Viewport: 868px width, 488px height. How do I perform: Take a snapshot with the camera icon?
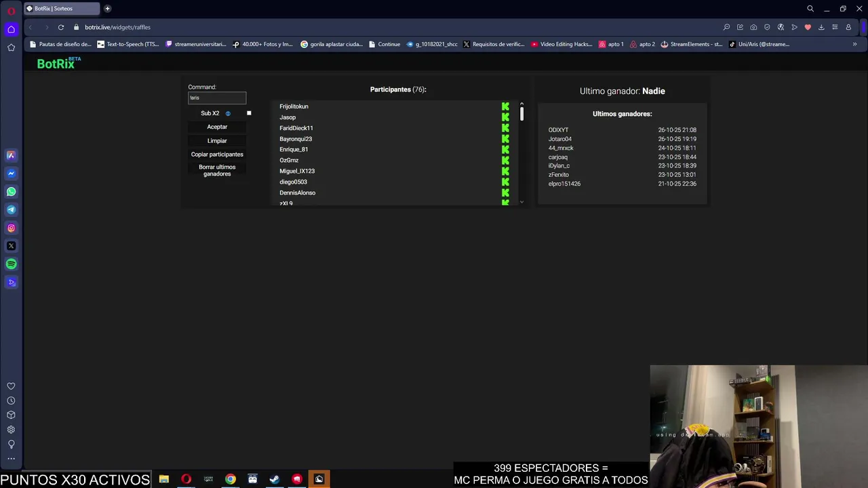[753, 27]
